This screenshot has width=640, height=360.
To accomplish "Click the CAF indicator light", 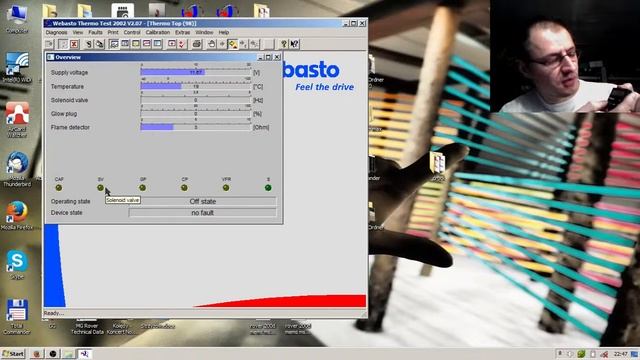I will click(59, 188).
